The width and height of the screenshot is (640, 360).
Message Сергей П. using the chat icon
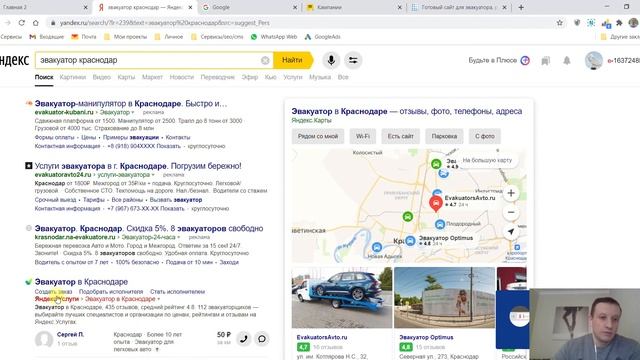tap(262, 339)
